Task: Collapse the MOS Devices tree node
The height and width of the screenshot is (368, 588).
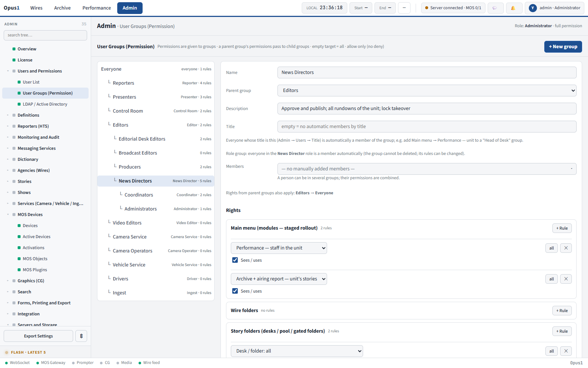Action: click(8, 215)
